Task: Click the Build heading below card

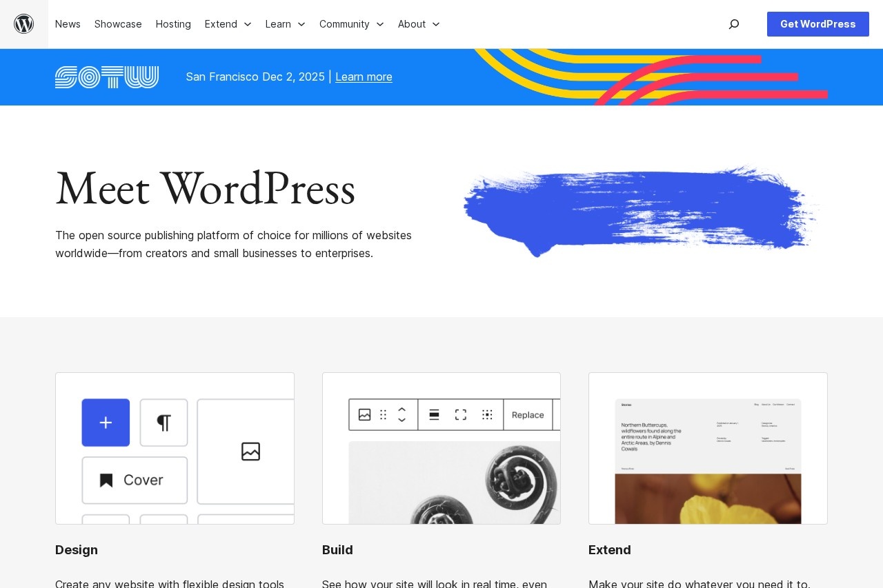Action: tap(337, 550)
